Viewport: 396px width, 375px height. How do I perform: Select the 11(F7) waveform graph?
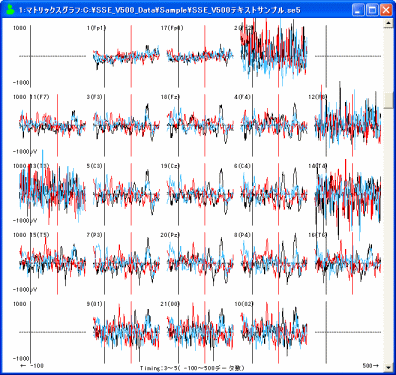52,125
